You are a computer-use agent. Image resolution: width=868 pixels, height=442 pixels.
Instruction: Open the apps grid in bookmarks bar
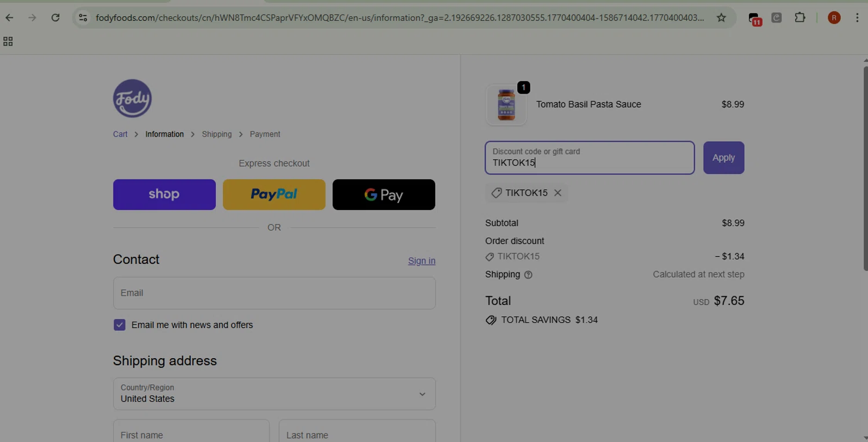pyautogui.click(x=8, y=42)
